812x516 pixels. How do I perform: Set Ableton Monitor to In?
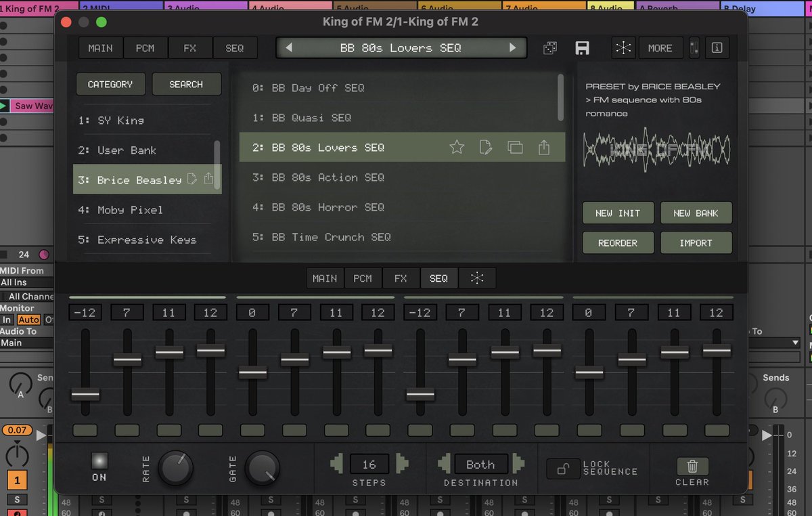click(x=7, y=320)
